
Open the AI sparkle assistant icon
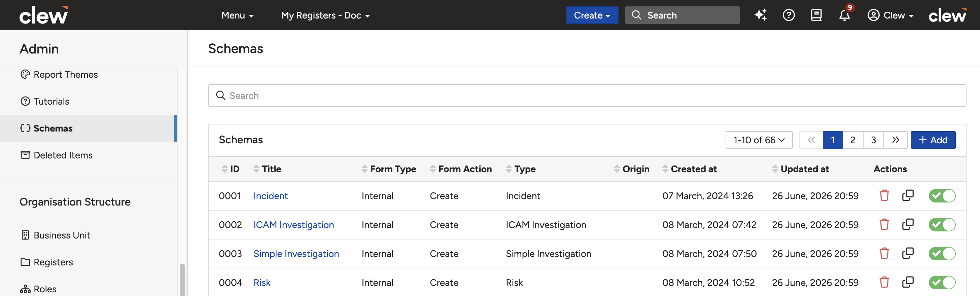click(x=761, y=15)
